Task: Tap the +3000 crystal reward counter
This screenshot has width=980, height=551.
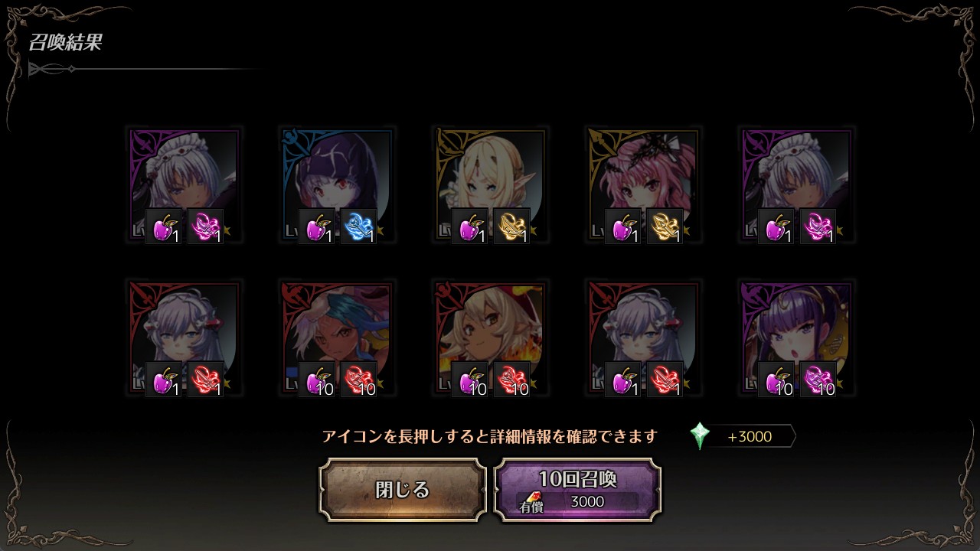Action: pyautogui.click(x=749, y=437)
